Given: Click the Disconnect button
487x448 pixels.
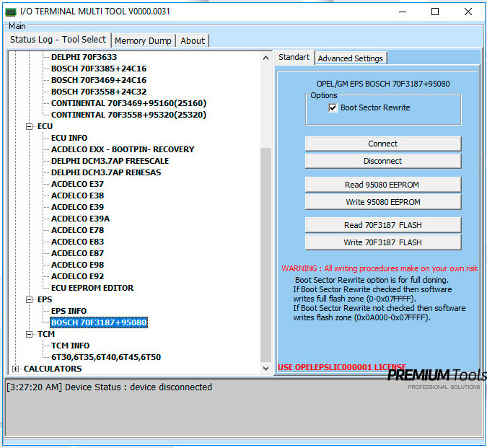Looking at the screenshot, I should click(383, 161).
